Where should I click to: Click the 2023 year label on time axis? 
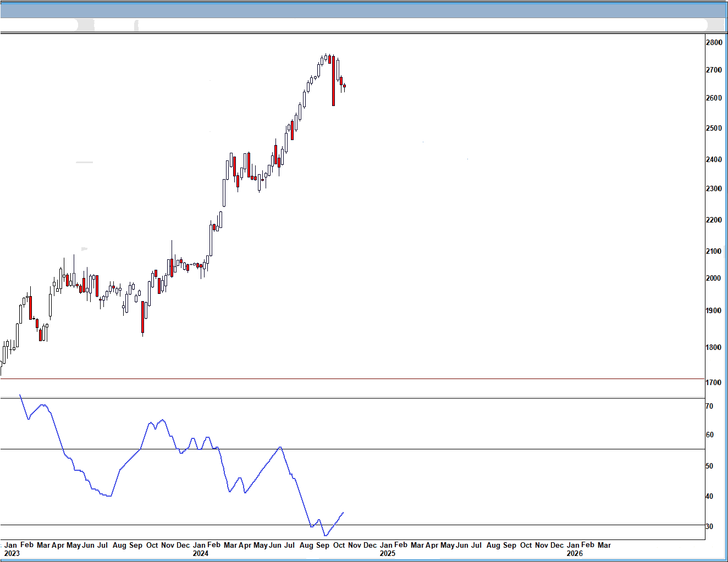12,553
